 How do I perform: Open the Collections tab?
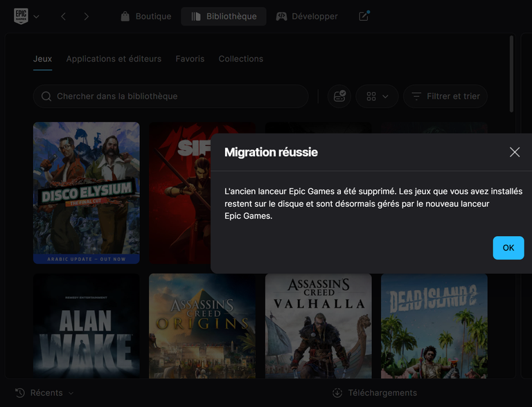(x=241, y=59)
